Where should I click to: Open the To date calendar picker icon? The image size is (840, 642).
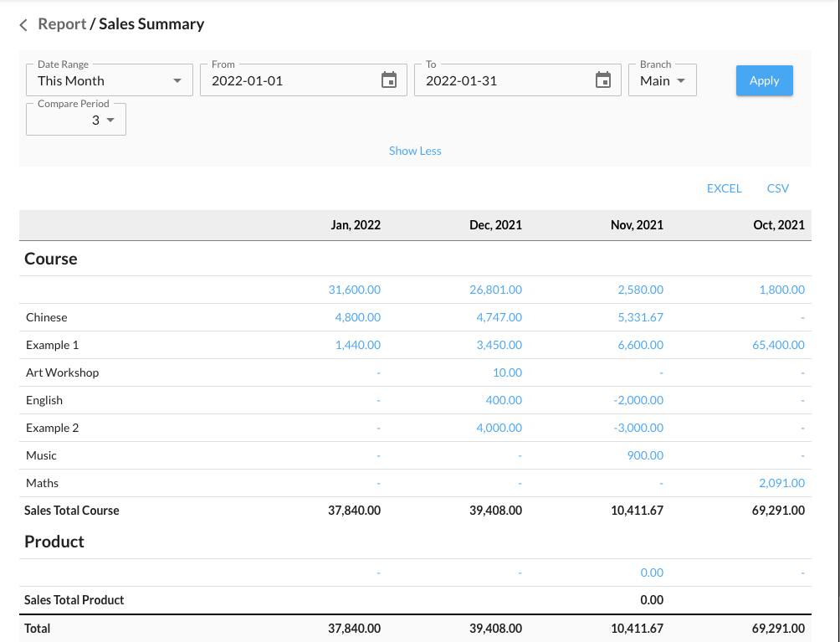(x=602, y=80)
